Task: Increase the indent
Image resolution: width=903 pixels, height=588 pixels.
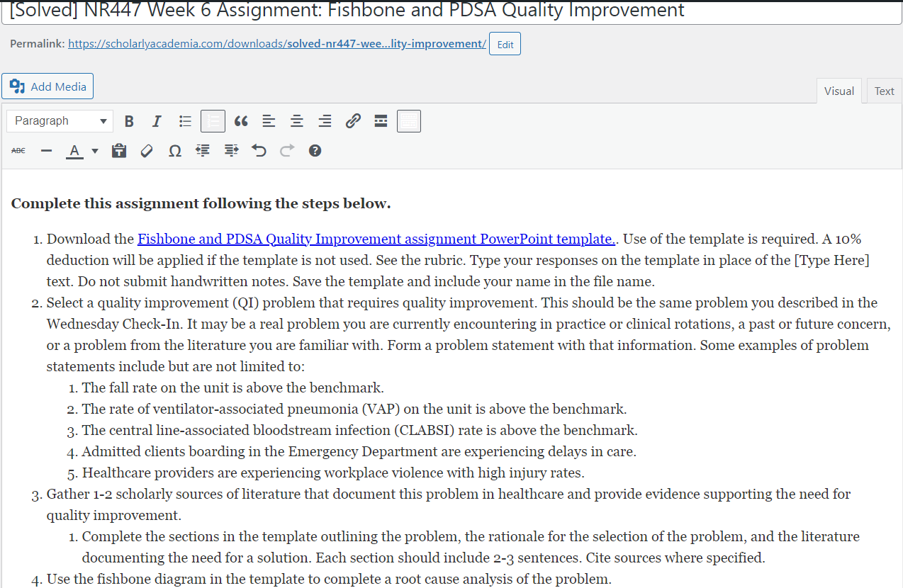Action: (231, 150)
